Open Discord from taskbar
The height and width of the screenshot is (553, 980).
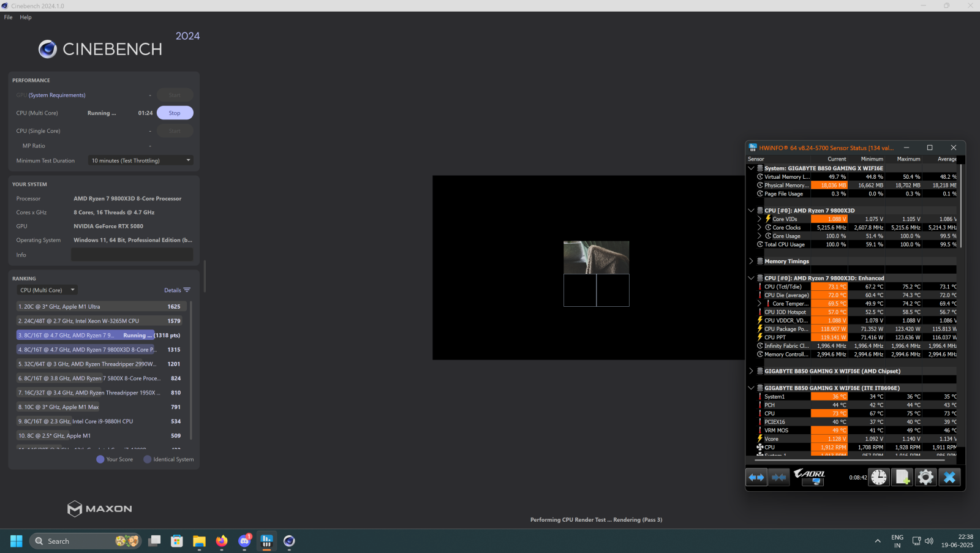click(x=244, y=541)
